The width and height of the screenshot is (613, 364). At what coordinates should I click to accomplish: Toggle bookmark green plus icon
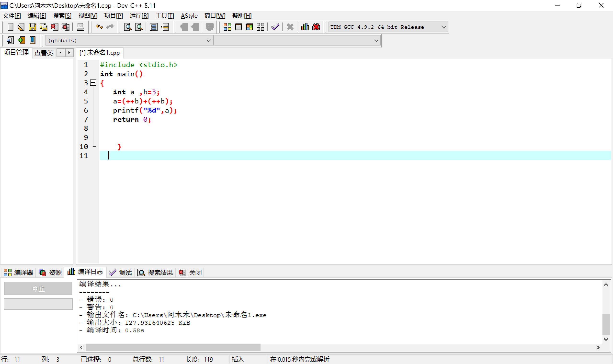point(21,40)
